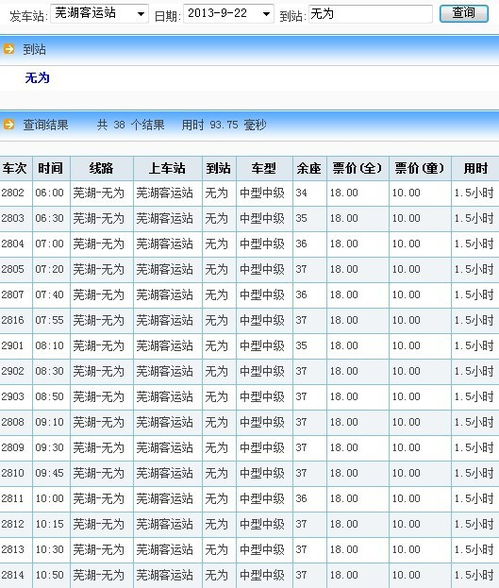The image size is (499, 588).
Task: Click the 到站 input field containing 无为
Action: [x=370, y=14]
